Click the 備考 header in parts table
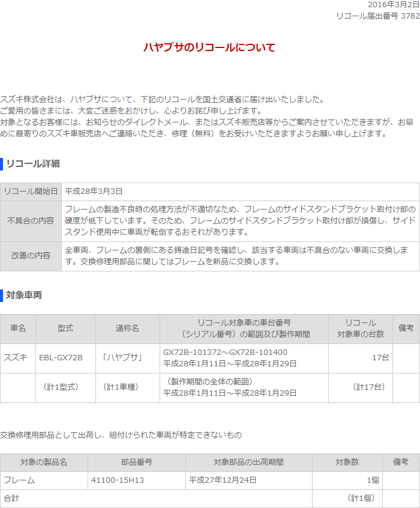 click(x=401, y=462)
